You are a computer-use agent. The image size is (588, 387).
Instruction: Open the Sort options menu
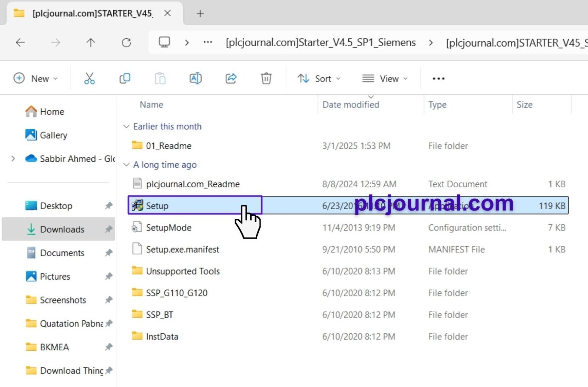[318, 78]
